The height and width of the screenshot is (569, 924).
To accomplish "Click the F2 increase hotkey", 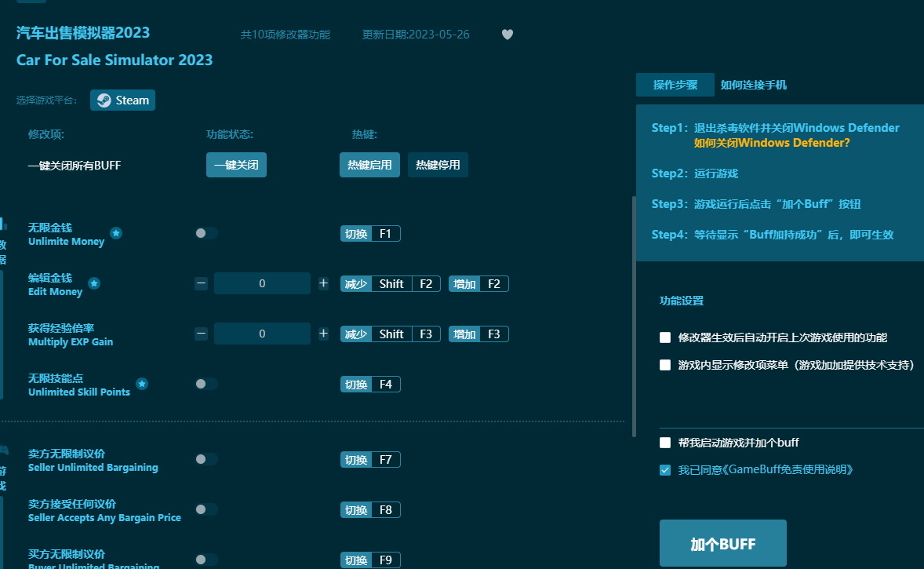I will [x=478, y=283].
